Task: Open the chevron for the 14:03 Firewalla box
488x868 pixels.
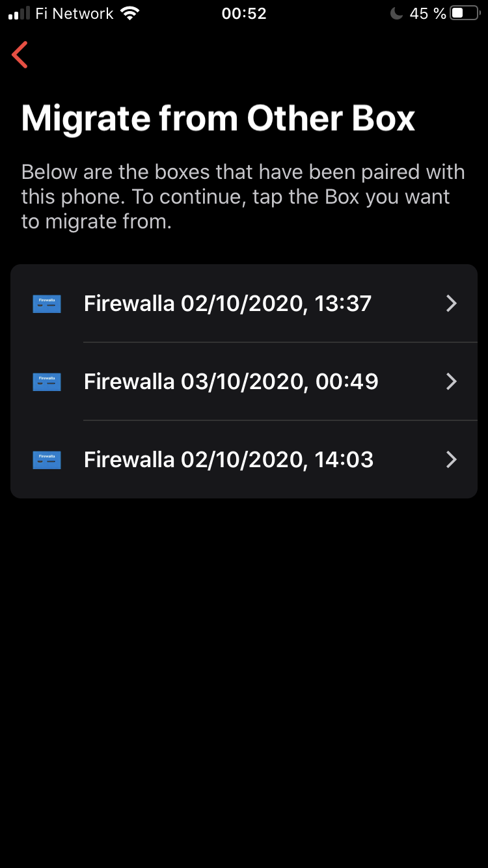Action: [451, 460]
